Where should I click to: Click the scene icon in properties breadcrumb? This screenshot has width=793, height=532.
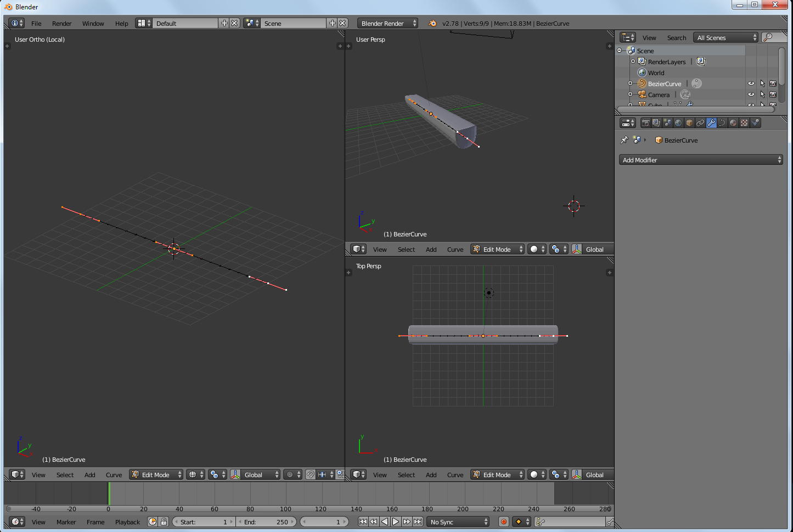point(637,140)
